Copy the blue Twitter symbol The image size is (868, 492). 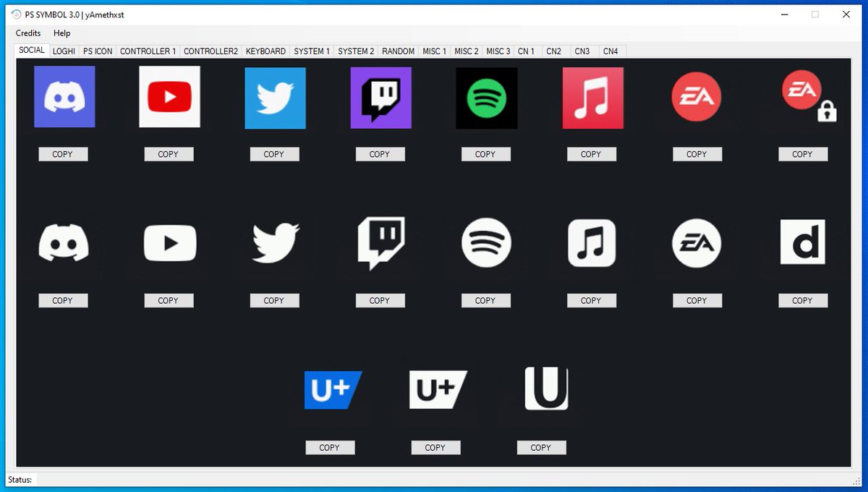click(x=274, y=154)
